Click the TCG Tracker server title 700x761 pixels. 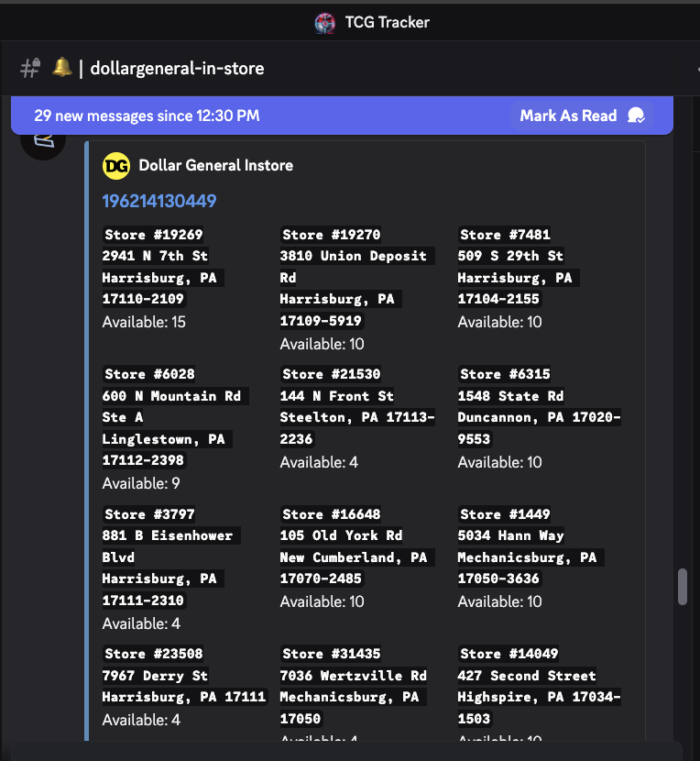tap(388, 22)
